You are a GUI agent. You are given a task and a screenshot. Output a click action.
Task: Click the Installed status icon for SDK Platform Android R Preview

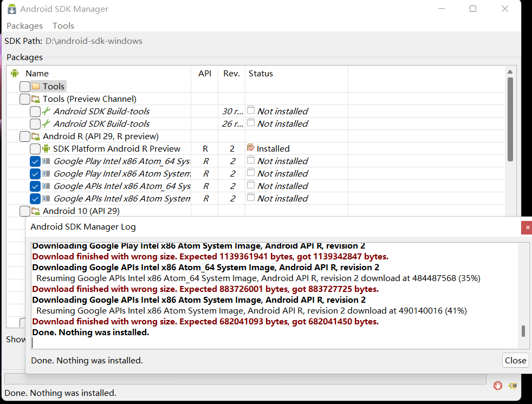pos(251,148)
